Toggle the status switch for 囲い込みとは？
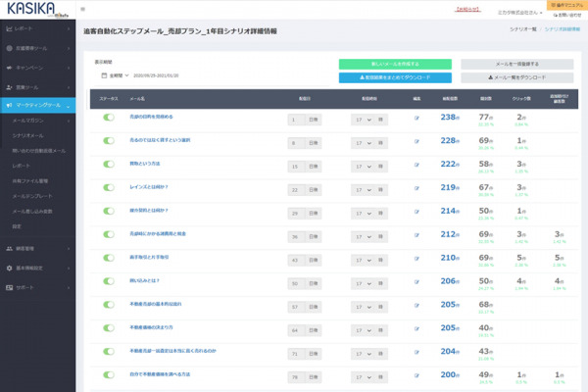Viewport: 588px width, 392px height. [x=109, y=282]
